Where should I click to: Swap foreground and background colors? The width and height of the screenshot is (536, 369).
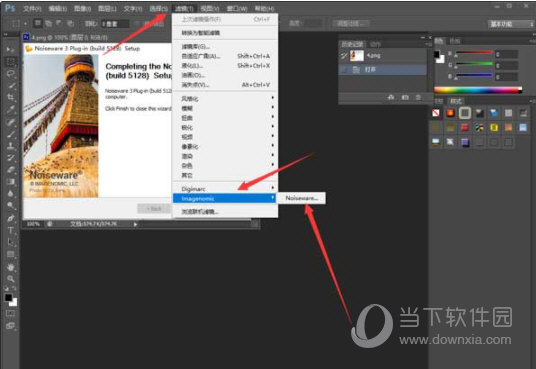14,289
